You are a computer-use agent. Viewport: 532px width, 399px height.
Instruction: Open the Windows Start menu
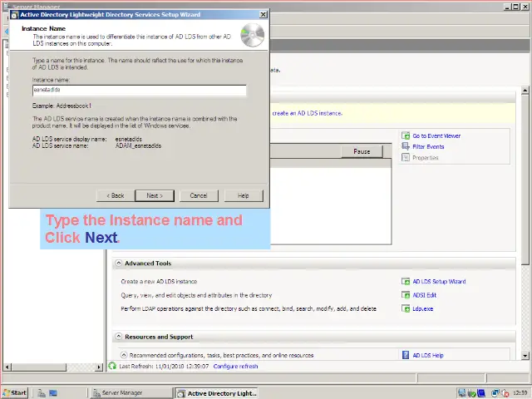click(15, 392)
